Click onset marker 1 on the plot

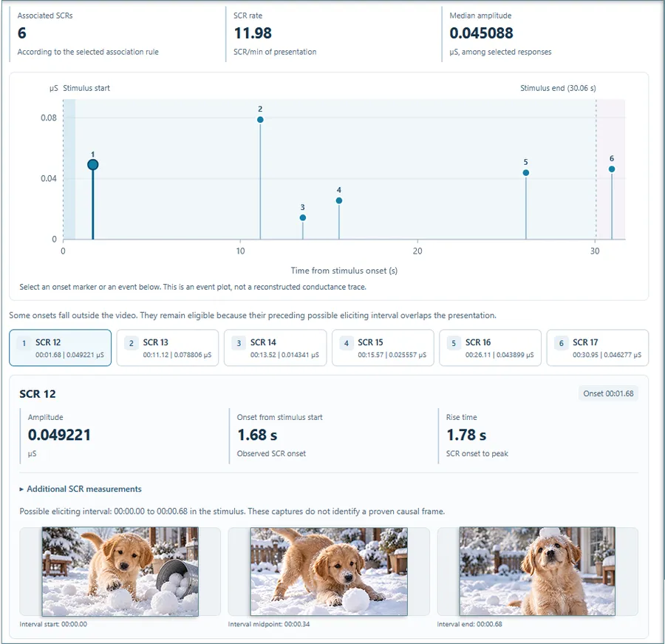93,165
